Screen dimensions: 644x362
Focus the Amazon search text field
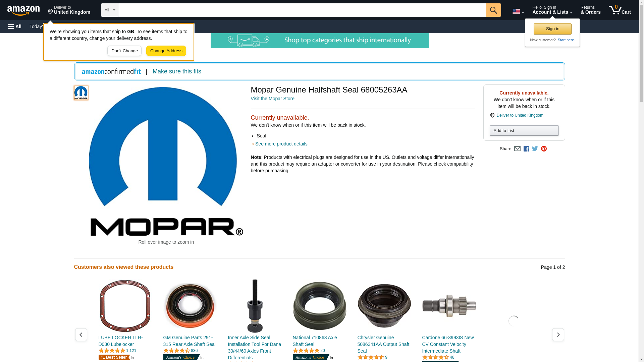click(302, 10)
